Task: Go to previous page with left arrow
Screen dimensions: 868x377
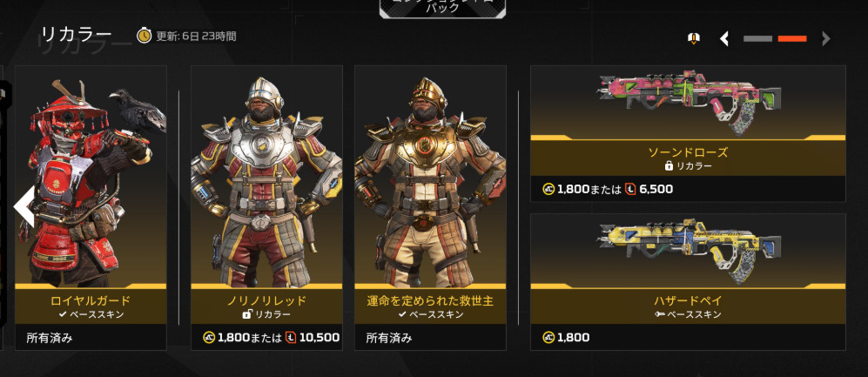Action: point(724,38)
